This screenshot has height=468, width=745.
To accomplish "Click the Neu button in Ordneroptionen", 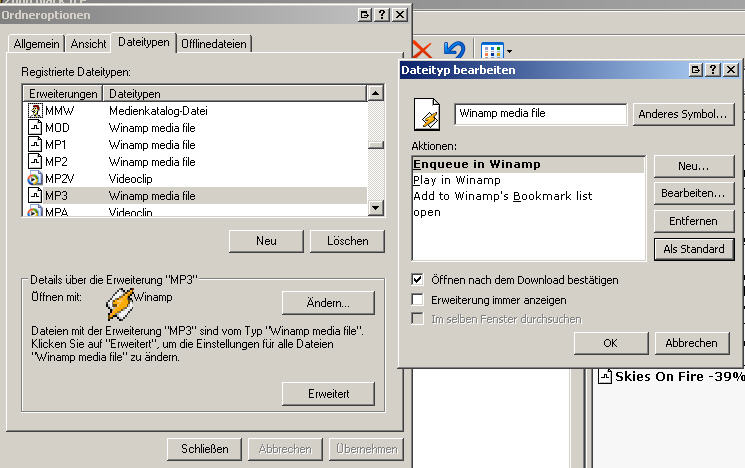I will [266, 241].
